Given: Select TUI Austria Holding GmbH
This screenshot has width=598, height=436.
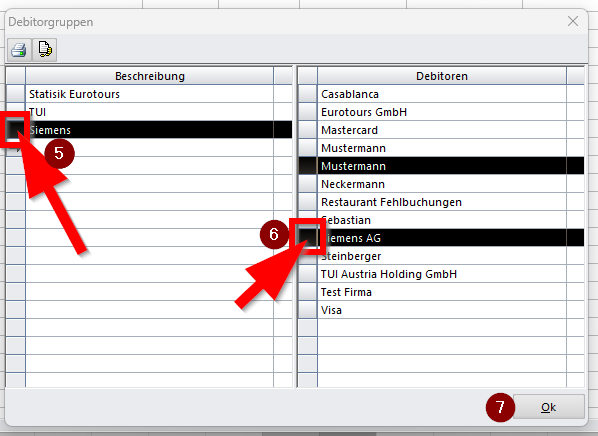Looking at the screenshot, I should [442, 274].
